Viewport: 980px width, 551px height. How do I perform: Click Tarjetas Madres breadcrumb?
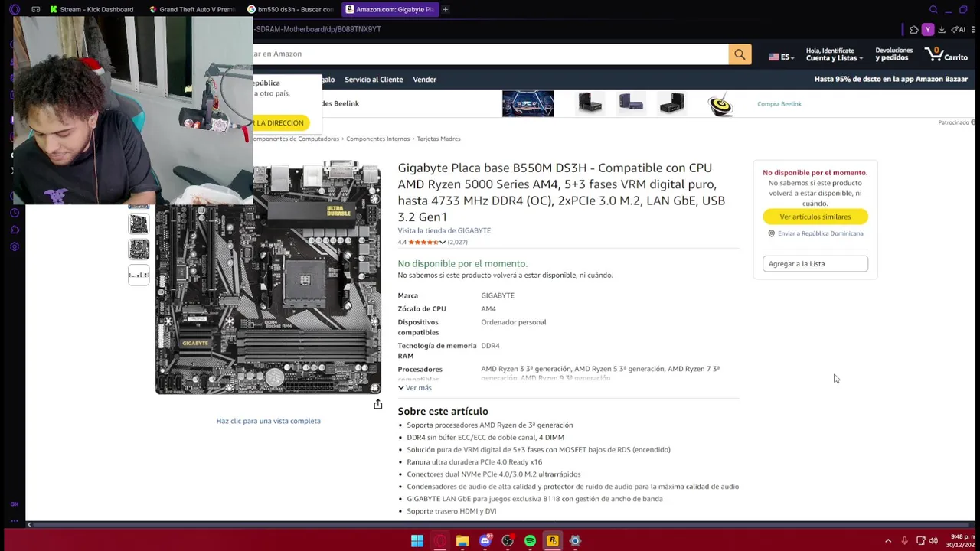click(x=439, y=139)
